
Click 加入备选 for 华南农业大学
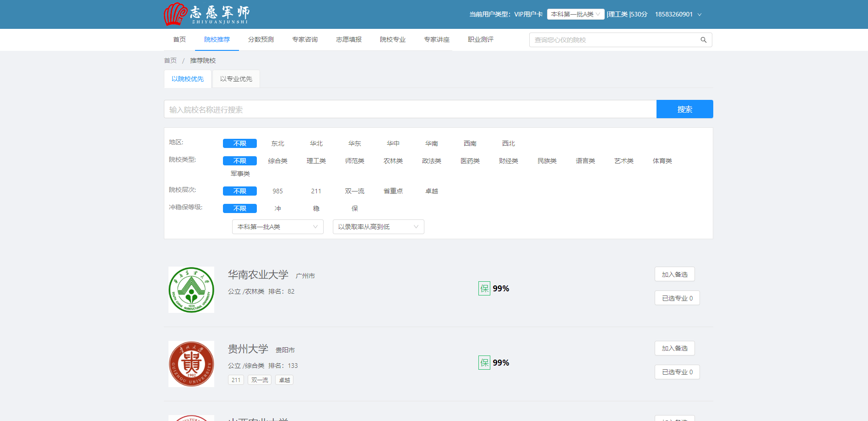[675, 274]
